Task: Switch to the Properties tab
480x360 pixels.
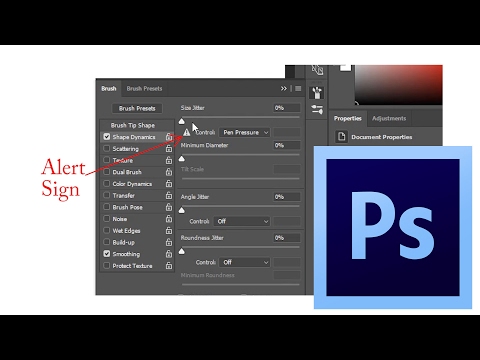Action: 348,118
